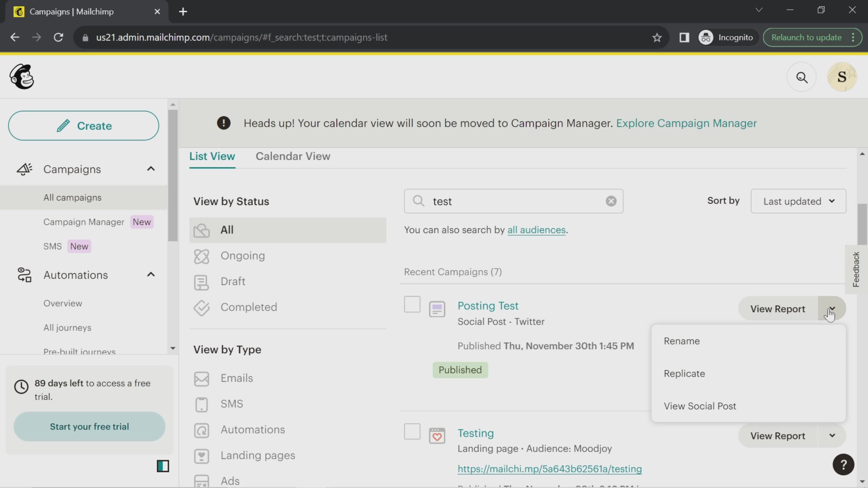Close the Posting Test dropdown arrow
868x488 pixels.
pyautogui.click(x=832, y=308)
